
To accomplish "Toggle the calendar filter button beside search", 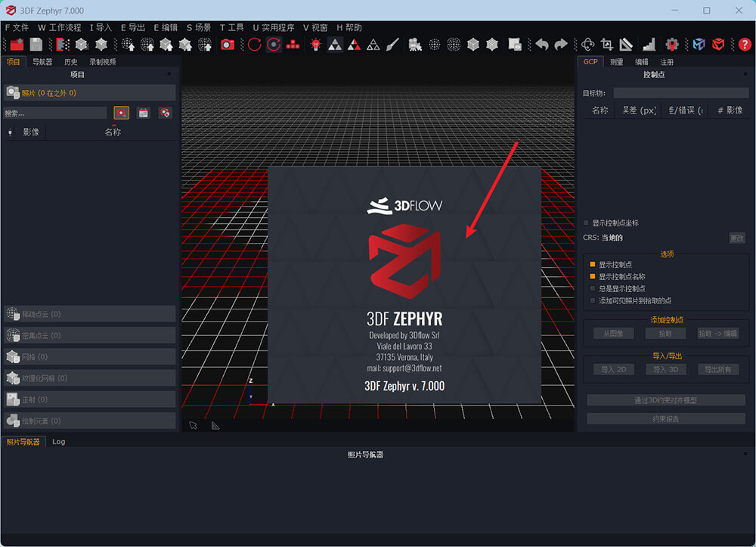I will tap(143, 113).
